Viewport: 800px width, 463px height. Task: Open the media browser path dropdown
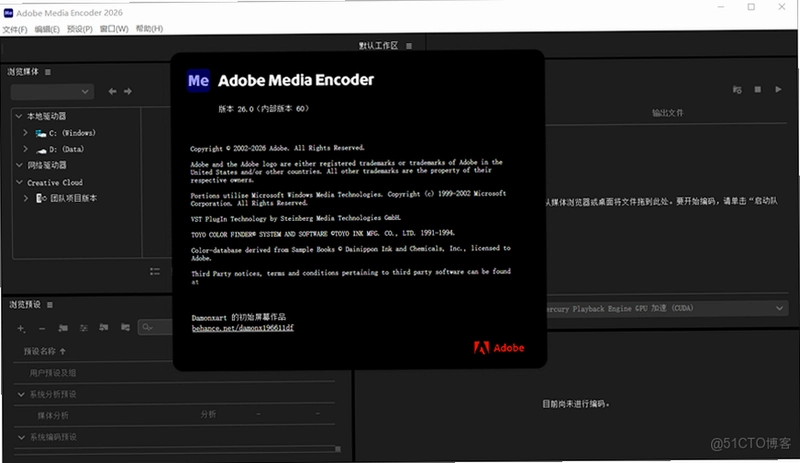tap(52, 91)
